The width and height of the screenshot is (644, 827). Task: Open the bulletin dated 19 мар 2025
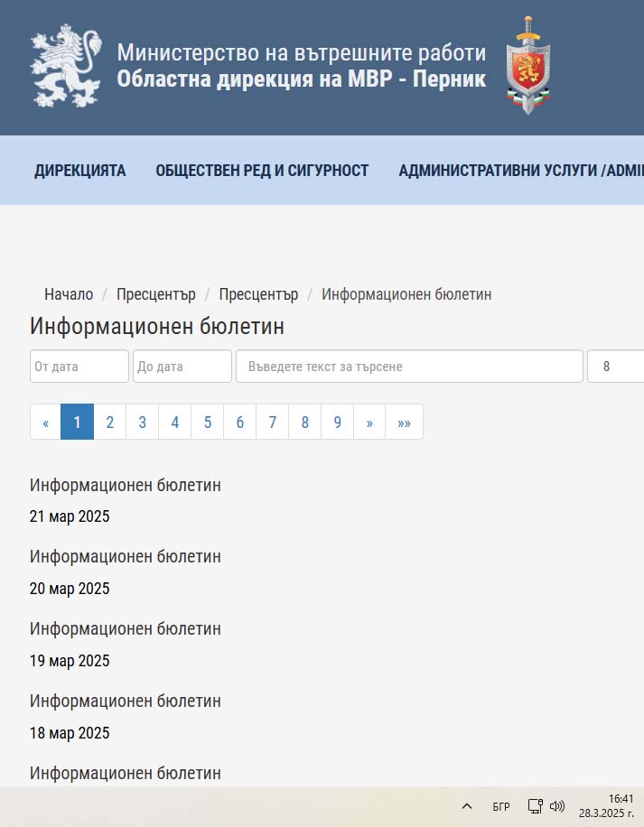point(126,629)
